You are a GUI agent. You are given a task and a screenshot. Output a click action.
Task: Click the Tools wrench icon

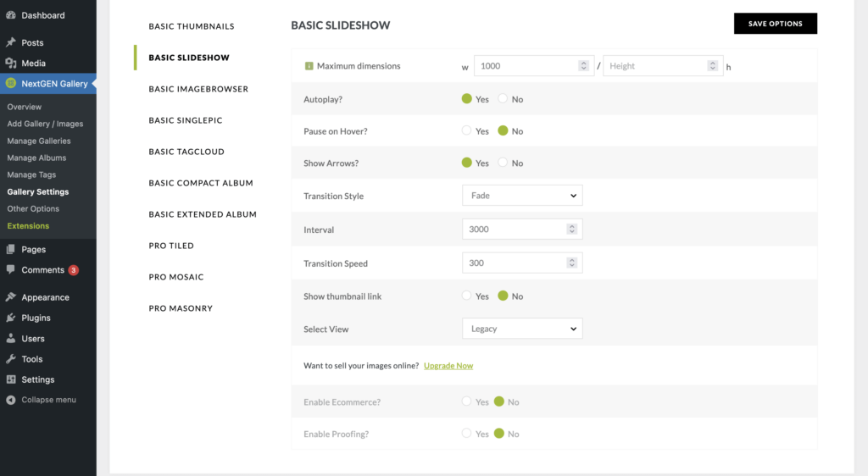pyautogui.click(x=10, y=359)
